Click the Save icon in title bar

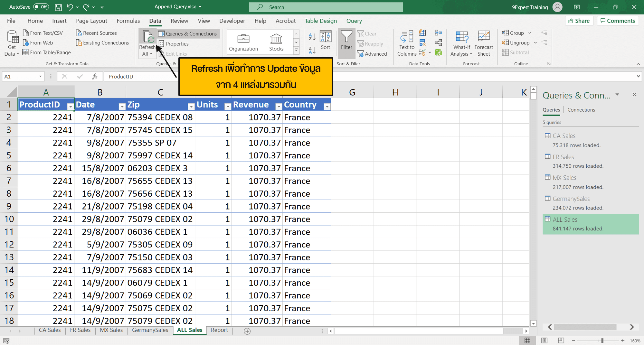[x=58, y=7]
